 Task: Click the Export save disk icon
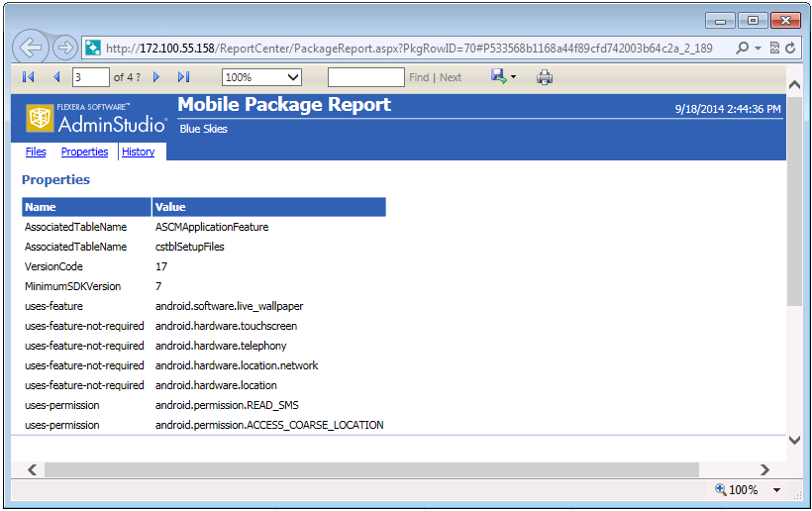click(x=498, y=77)
